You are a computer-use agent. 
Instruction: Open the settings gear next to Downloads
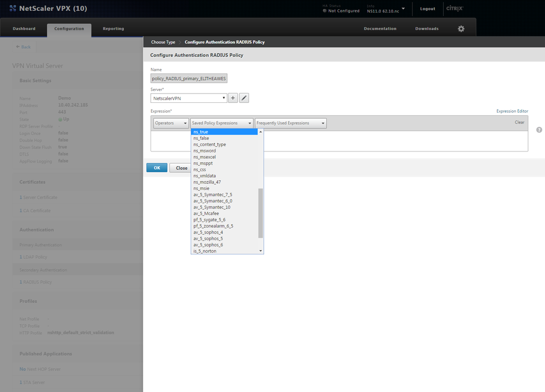pos(461,28)
